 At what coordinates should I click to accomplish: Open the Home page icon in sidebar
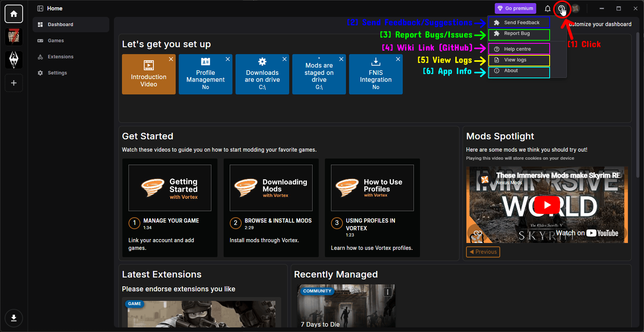click(x=14, y=14)
